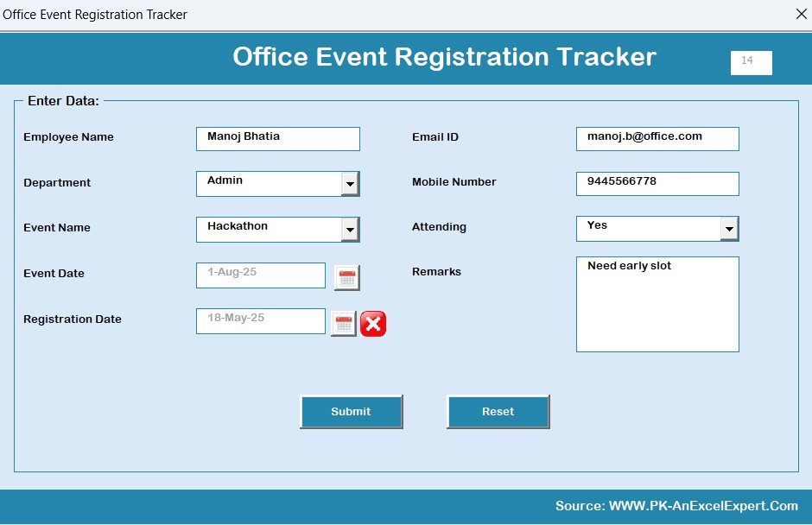This screenshot has width=812, height=525.
Task: Open calendar picker for Event Date
Action: 346,278
